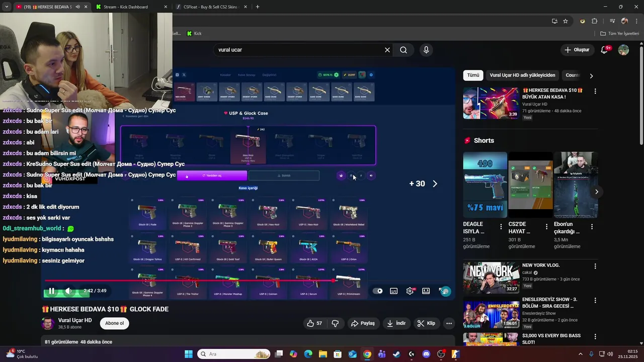
Task: Click into the YouTube search field
Action: click(299, 50)
